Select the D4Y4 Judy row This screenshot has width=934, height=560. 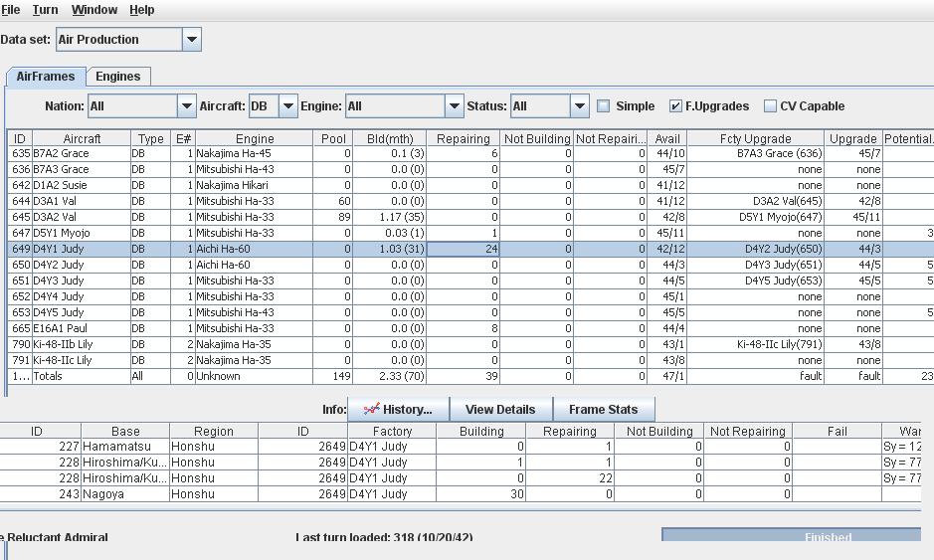click(x=470, y=296)
